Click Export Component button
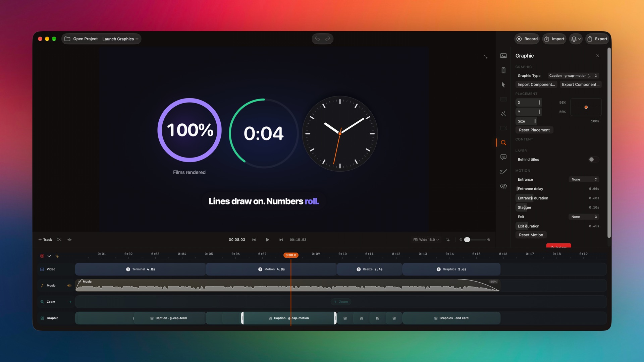Viewport: 644px width, 362px height. (x=580, y=84)
